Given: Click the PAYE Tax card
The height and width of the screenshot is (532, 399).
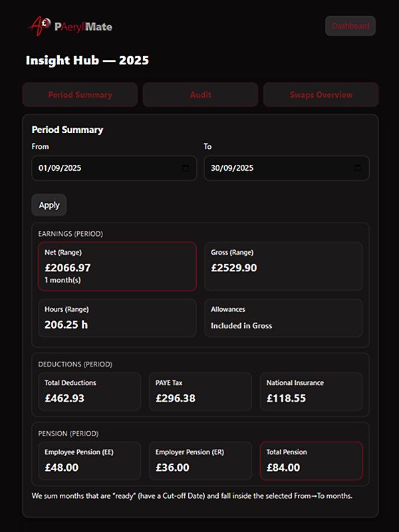Looking at the screenshot, I should (x=200, y=392).
